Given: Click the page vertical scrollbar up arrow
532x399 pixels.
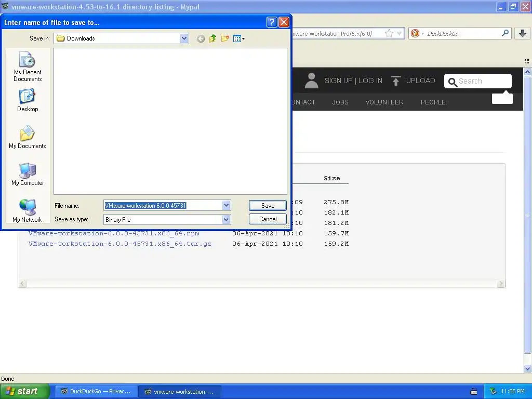Looking at the screenshot, I should [527, 72].
